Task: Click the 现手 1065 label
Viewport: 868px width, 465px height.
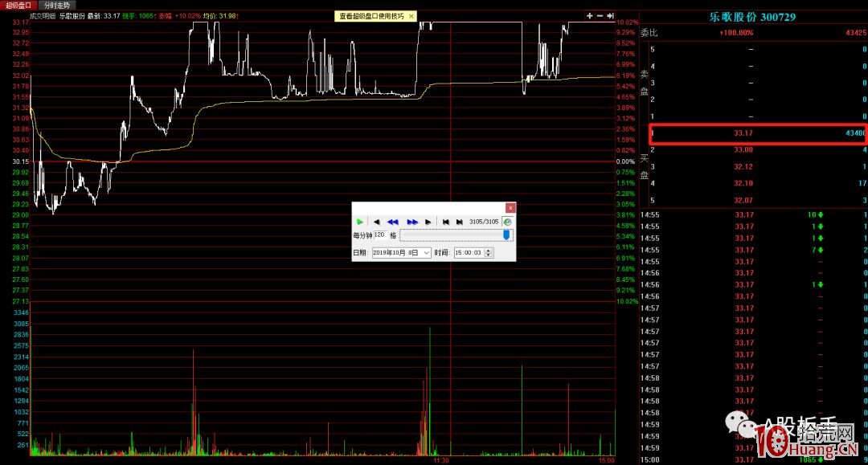Action: 138,16
